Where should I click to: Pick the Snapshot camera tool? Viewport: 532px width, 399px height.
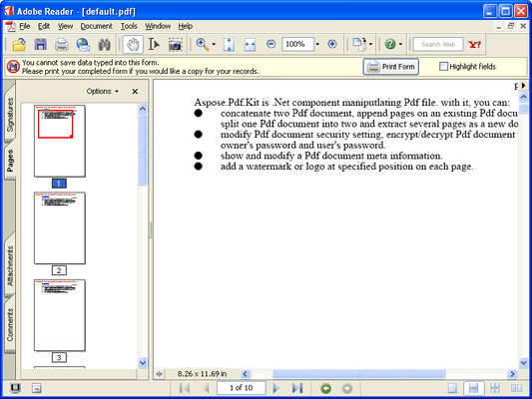pyautogui.click(x=175, y=45)
